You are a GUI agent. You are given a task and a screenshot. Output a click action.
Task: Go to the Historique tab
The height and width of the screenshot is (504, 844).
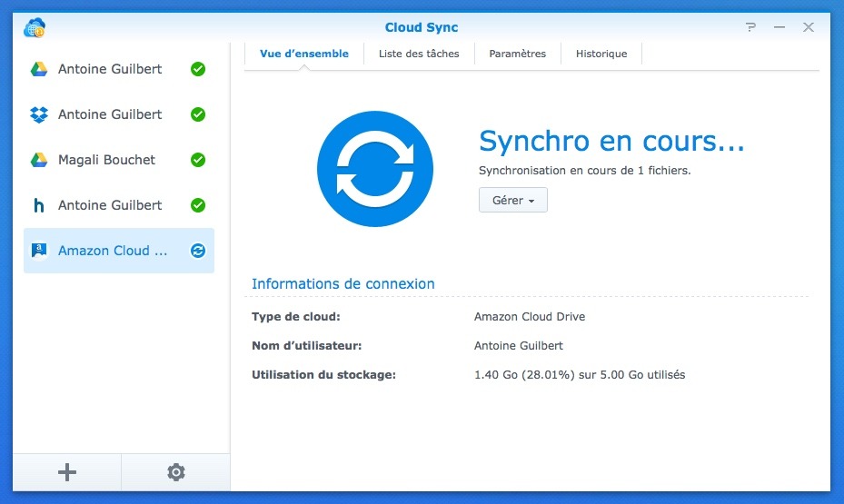click(601, 54)
